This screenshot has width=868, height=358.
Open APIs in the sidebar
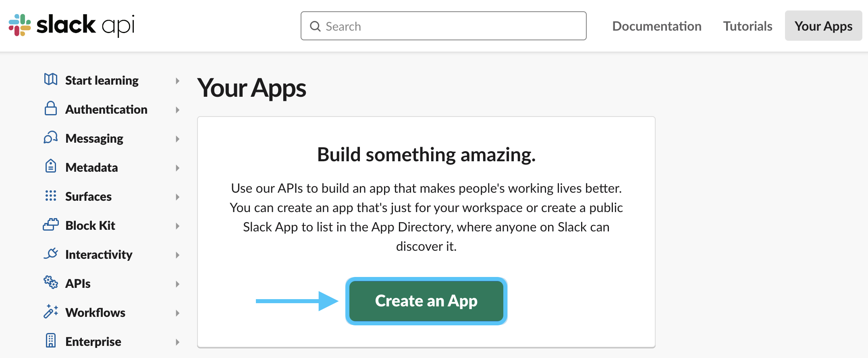tap(78, 284)
